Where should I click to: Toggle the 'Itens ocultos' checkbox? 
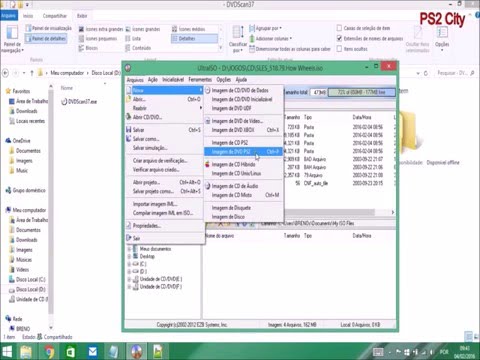pos(339,49)
